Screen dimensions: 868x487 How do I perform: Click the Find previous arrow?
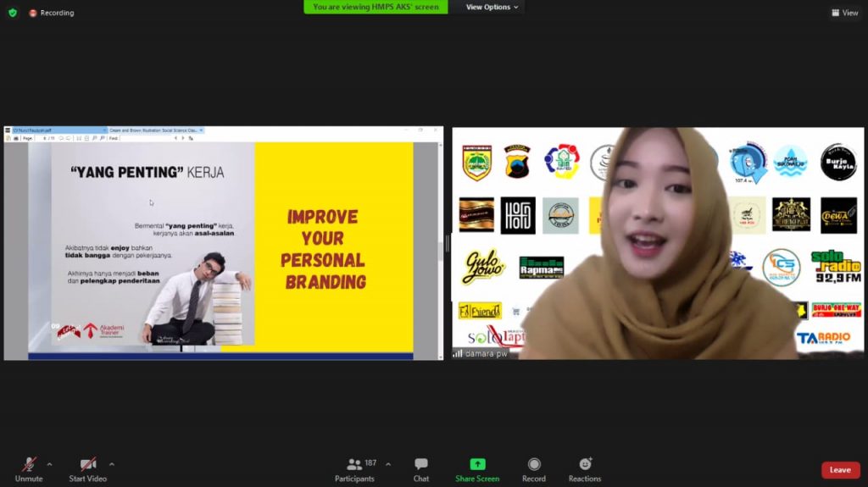click(x=176, y=138)
